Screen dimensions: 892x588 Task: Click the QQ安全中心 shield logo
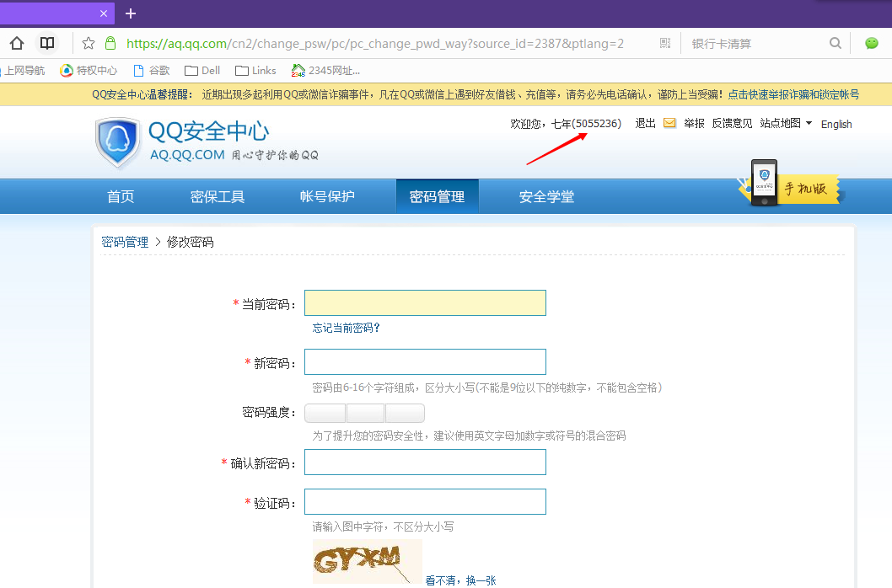click(118, 142)
